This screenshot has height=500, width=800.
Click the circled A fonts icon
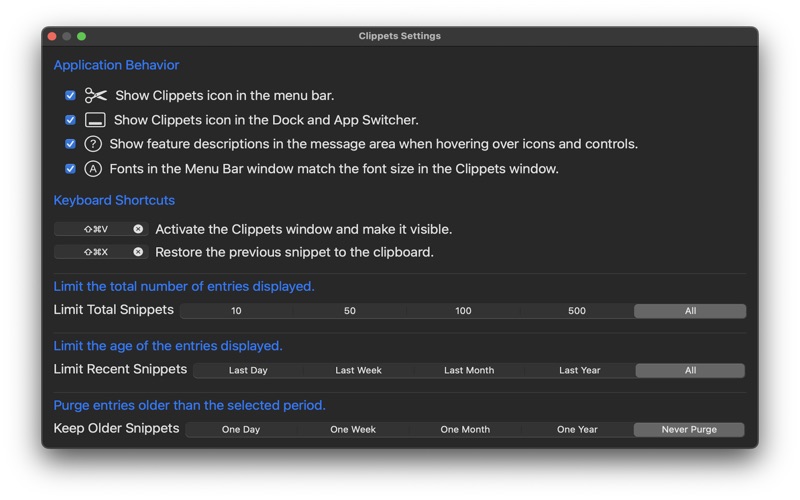pos(93,169)
